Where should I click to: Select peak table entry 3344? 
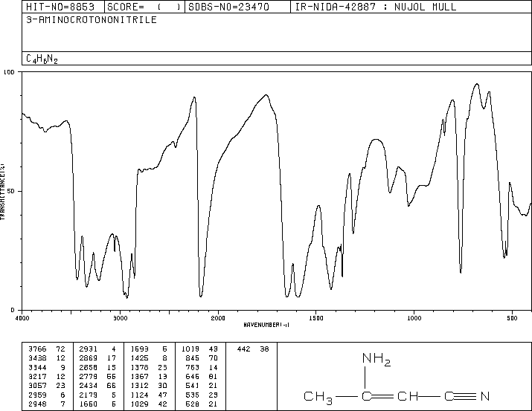click(x=47, y=367)
